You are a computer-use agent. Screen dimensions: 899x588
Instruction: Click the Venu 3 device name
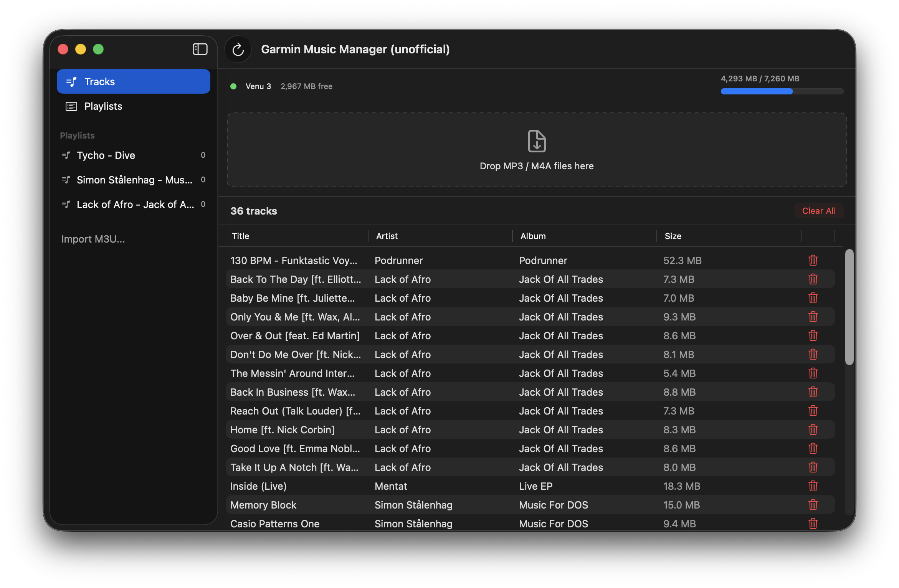pyautogui.click(x=258, y=86)
